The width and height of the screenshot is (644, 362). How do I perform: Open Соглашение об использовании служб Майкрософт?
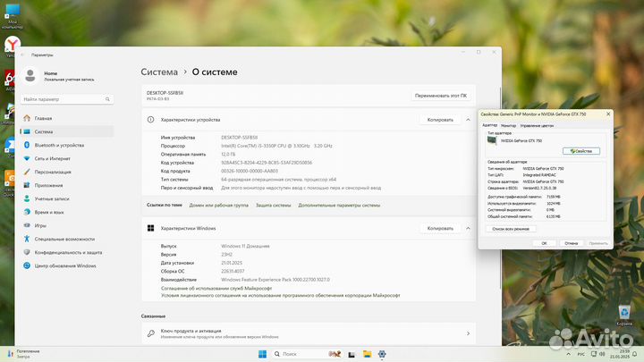(216, 289)
